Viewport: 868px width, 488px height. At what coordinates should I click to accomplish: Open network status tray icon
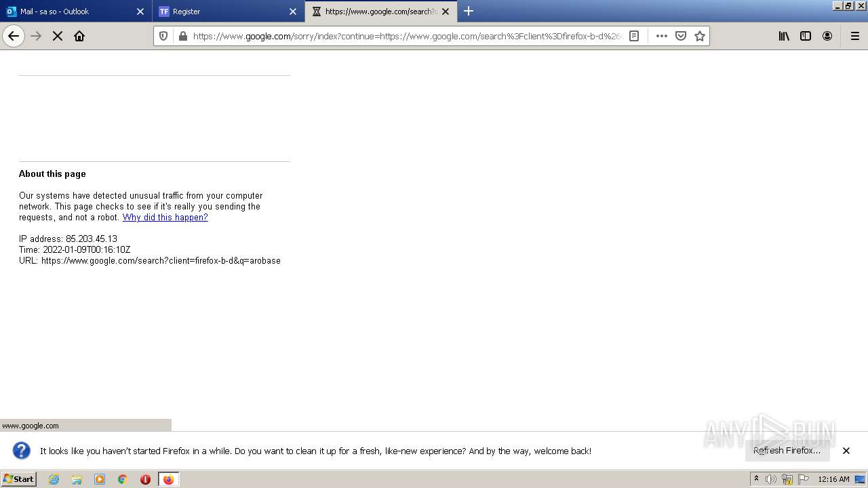coord(787,479)
